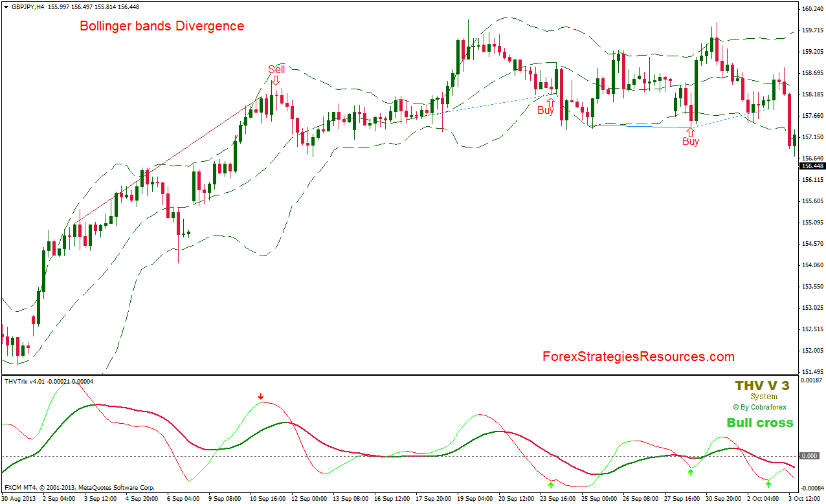Click the 160.240 price axis label
Image resolution: width=826 pixels, height=504 pixels.
[812, 9]
